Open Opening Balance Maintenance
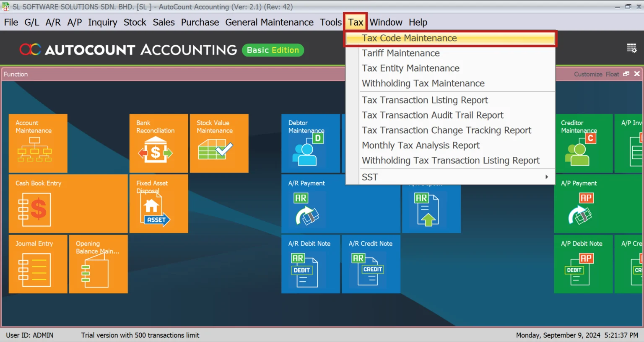644x342 pixels. [98, 264]
